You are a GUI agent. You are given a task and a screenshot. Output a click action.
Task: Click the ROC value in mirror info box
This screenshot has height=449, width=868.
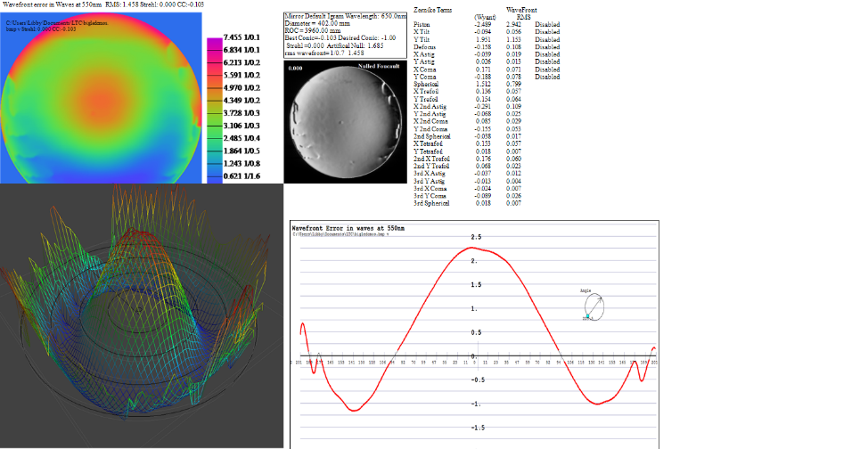point(318,31)
